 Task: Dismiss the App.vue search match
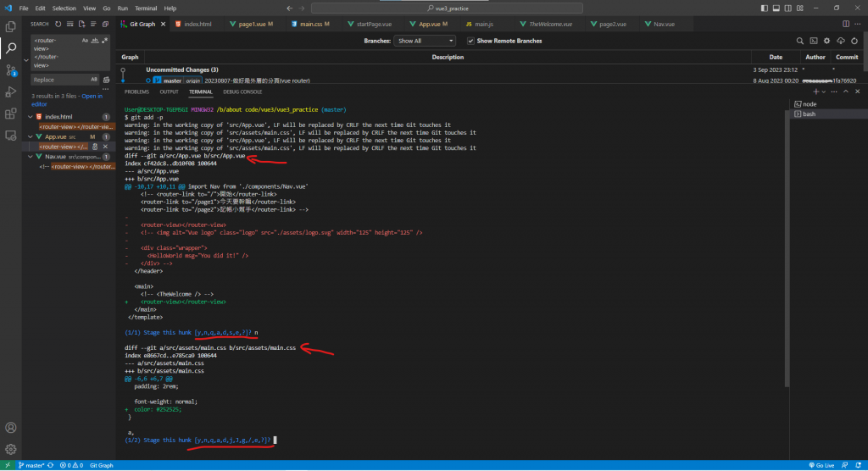coord(105,147)
